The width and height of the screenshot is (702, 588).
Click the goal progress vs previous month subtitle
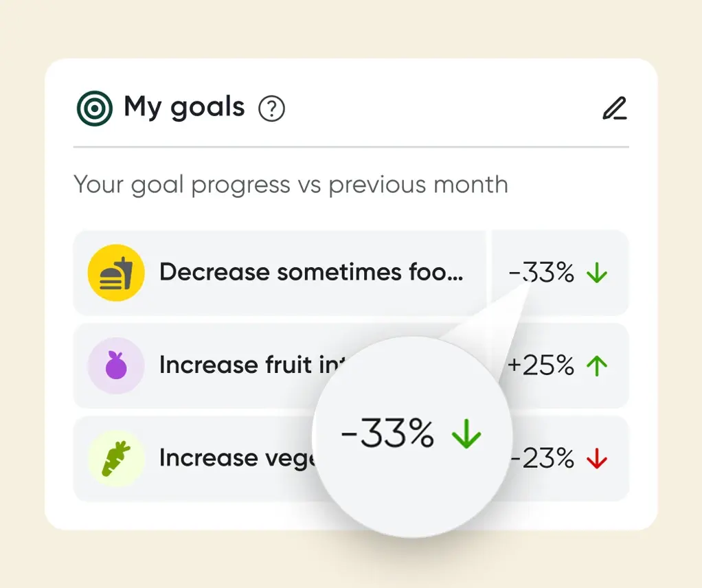[x=291, y=185]
